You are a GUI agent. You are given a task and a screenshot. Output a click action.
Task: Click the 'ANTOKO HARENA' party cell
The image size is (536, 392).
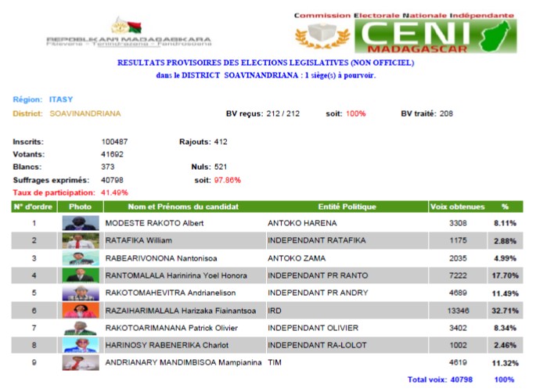(302, 223)
